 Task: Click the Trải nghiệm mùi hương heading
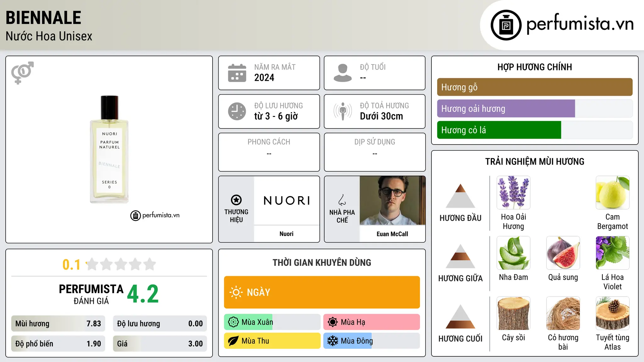(535, 162)
